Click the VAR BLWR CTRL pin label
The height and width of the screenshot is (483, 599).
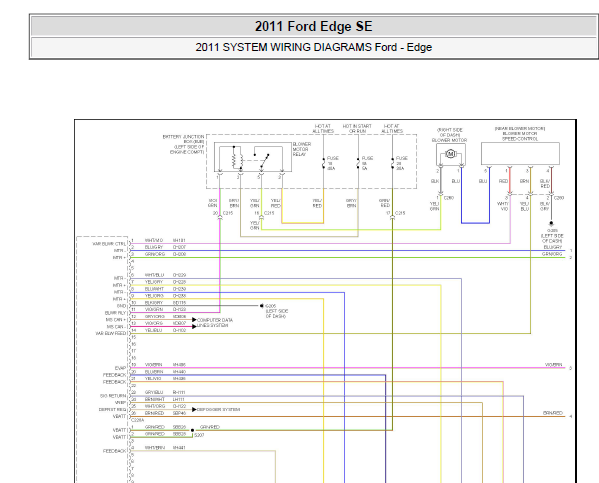109,243
